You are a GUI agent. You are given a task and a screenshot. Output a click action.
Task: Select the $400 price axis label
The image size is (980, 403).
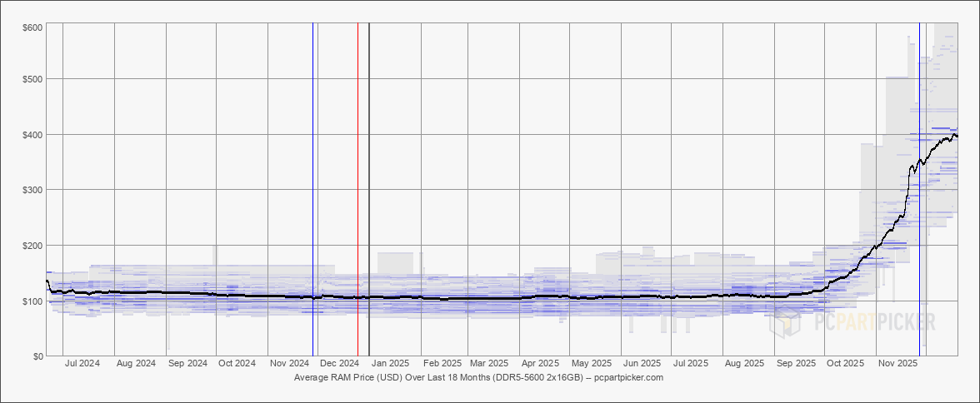32,135
